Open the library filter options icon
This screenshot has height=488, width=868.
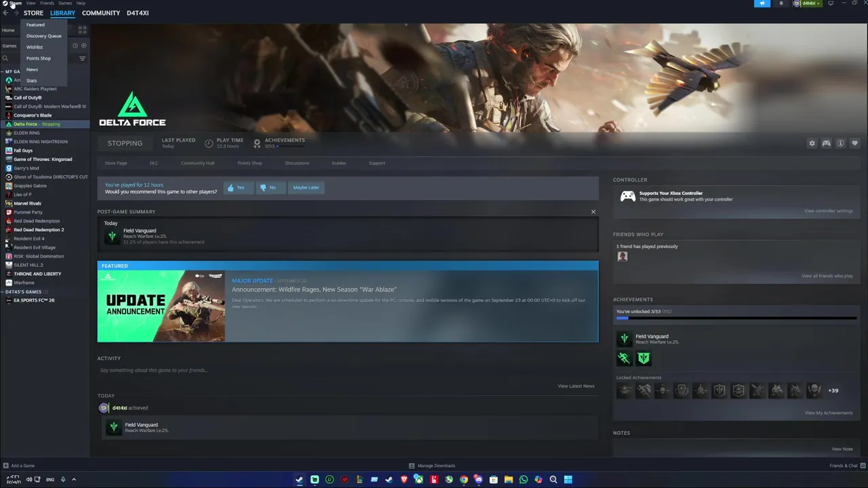[82, 58]
